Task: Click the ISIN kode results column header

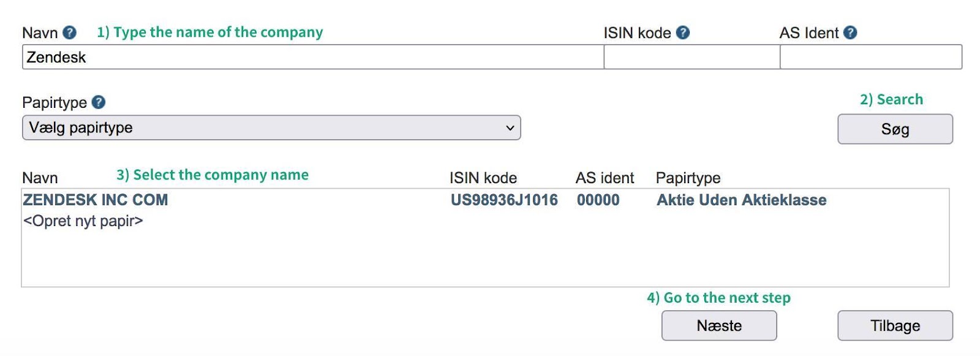Action: pyautogui.click(x=483, y=178)
